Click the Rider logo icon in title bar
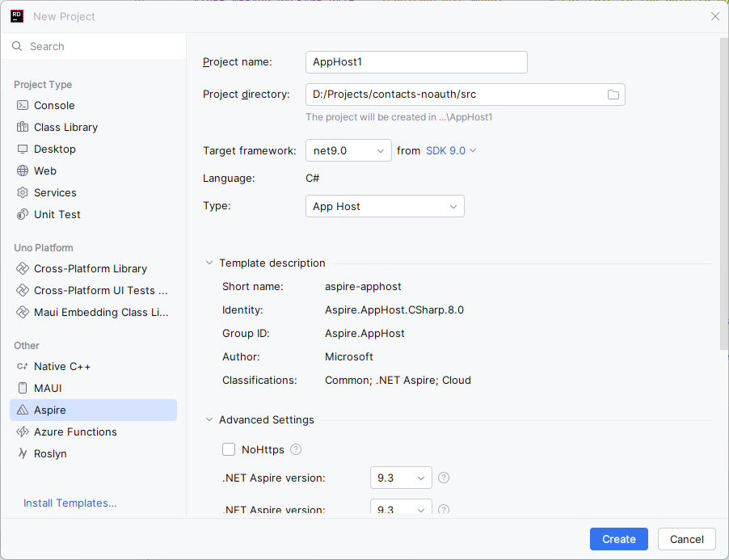The image size is (729, 560). [x=17, y=16]
